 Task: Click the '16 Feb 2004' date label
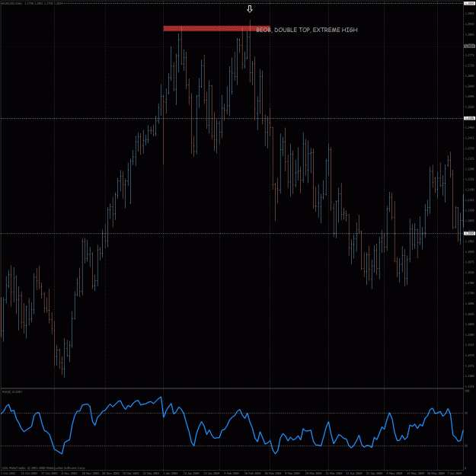(253, 473)
